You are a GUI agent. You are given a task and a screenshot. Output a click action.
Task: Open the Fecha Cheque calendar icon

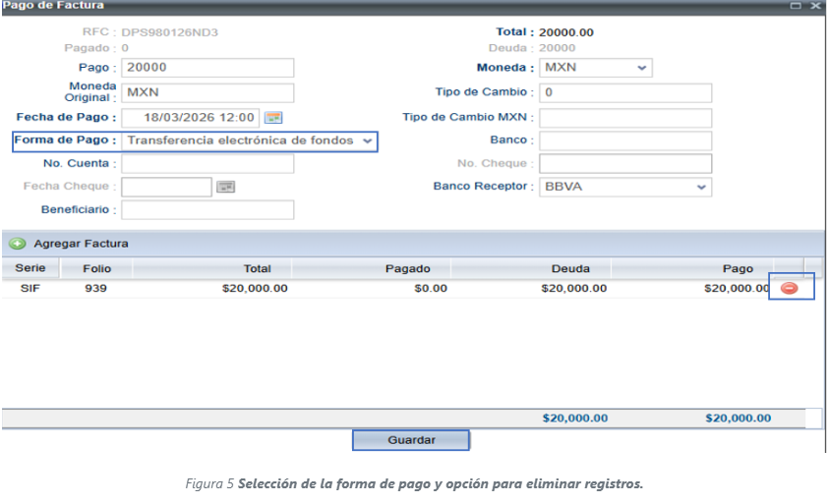[225, 187]
